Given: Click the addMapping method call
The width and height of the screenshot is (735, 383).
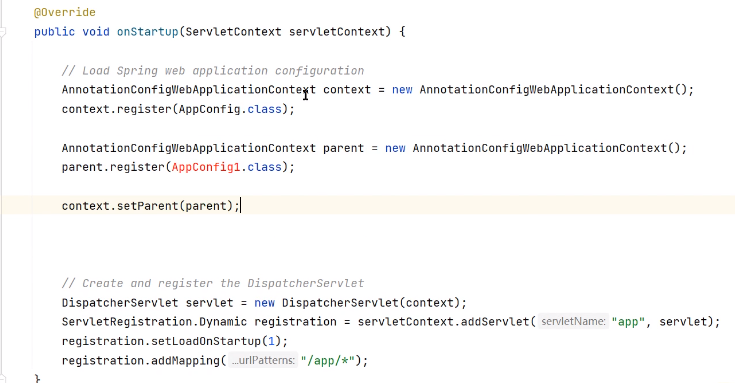Looking at the screenshot, I should tap(185, 360).
